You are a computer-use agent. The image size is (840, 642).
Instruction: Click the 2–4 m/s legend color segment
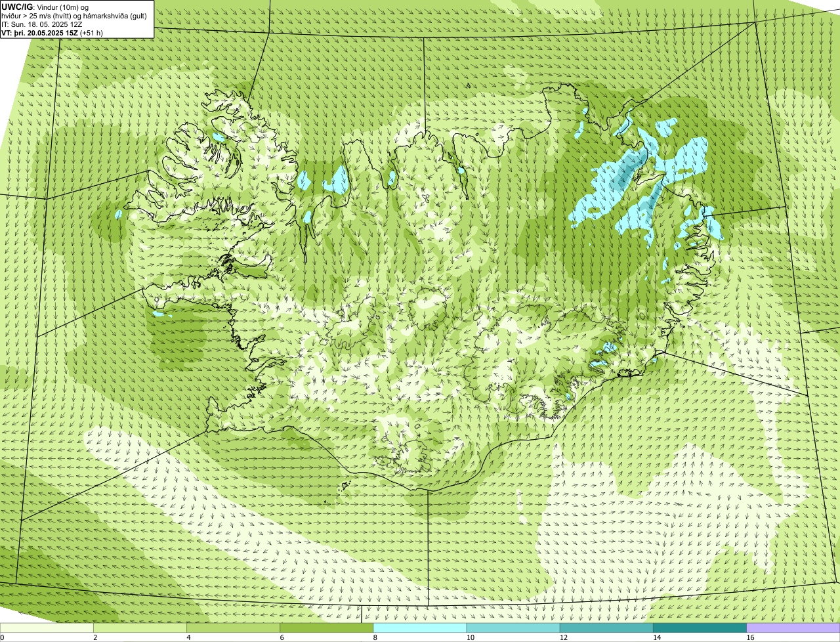140,628
